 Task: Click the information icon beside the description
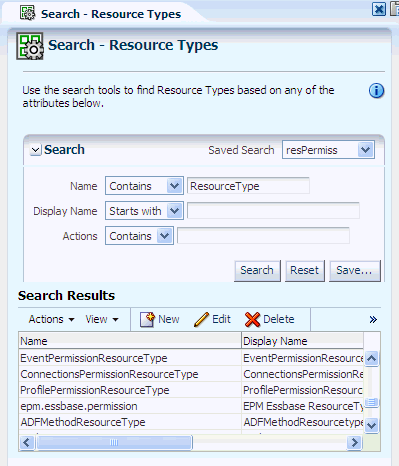pos(376,90)
